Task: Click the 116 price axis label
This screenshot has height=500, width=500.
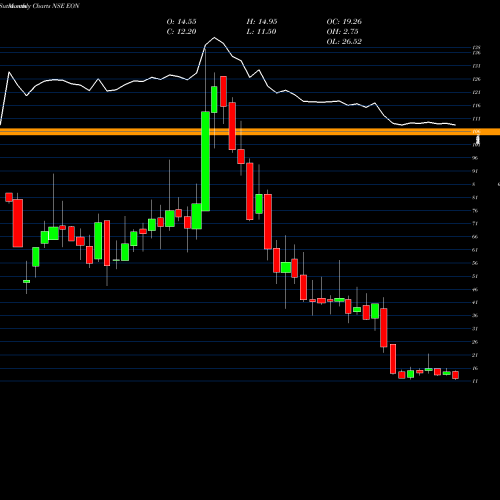Action: pos(476,105)
